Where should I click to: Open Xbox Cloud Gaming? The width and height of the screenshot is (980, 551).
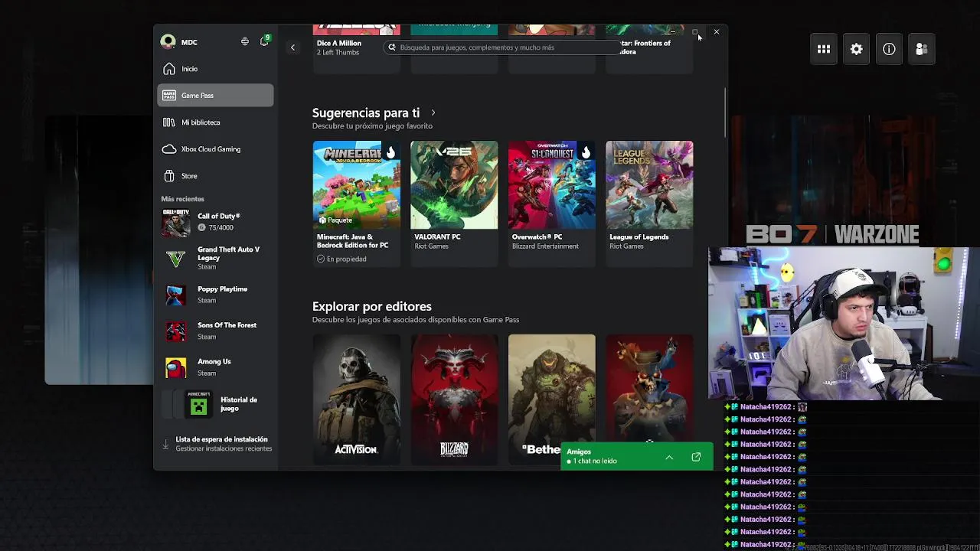[215, 149]
